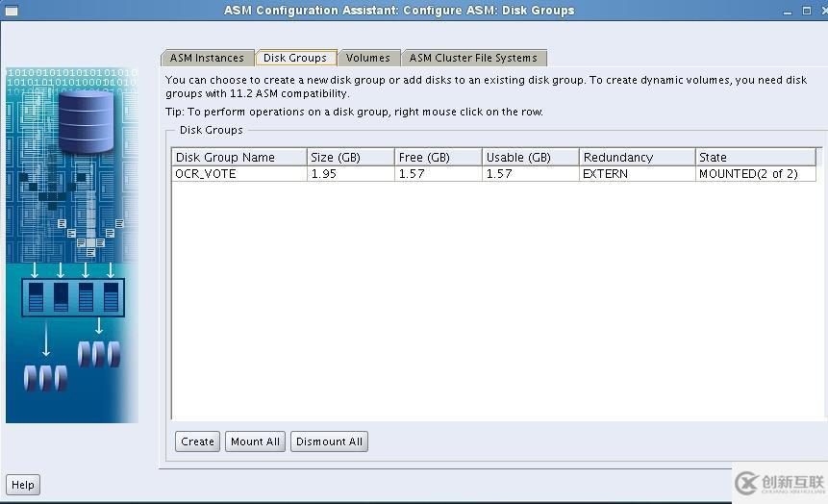Viewport: 828px width, 504px height.
Task: Open the window menu icon in title bar
Action: tap(12, 10)
